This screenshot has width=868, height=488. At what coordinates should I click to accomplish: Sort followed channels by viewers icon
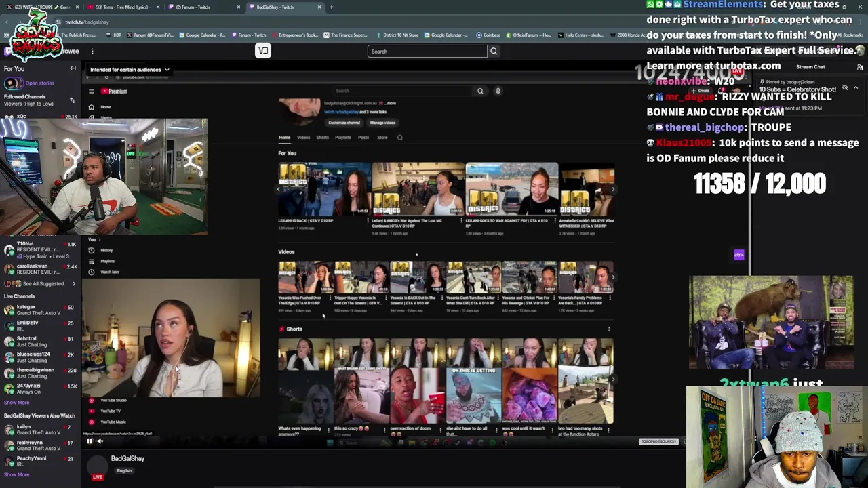coord(73,100)
